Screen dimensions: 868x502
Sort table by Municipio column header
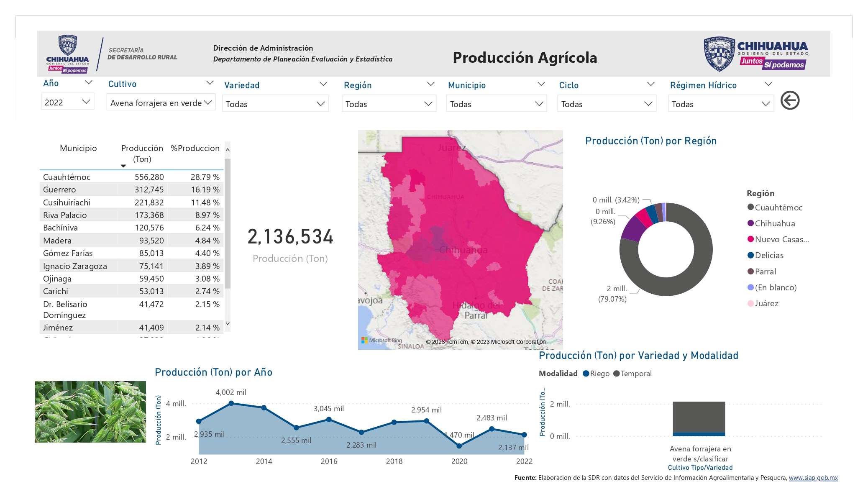pyautogui.click(x=78, y=148)
